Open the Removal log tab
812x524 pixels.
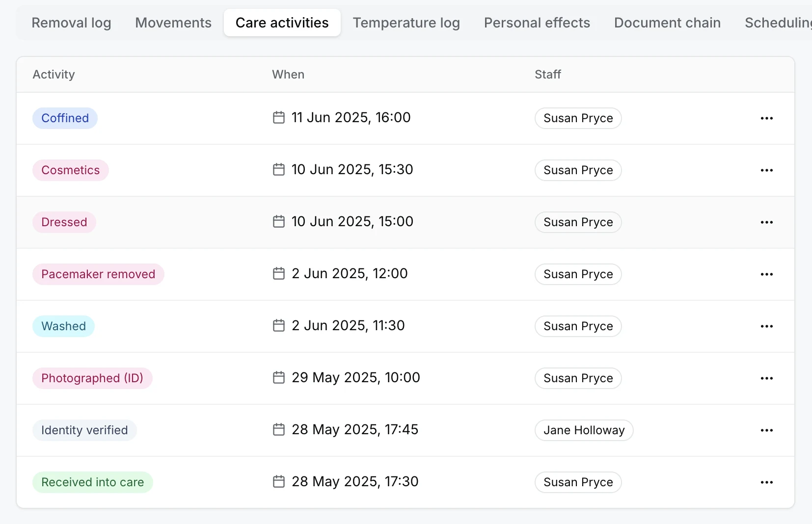point(71,23)
